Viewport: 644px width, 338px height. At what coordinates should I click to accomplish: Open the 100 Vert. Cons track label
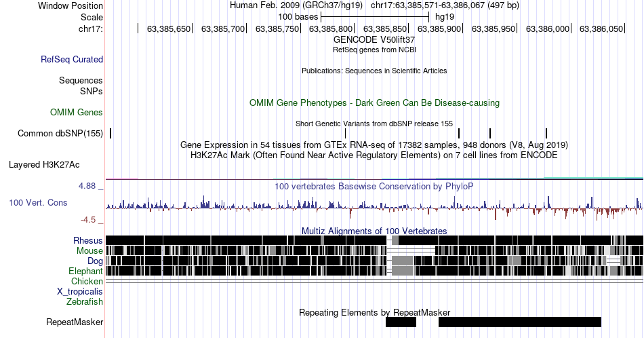(38, 202)
